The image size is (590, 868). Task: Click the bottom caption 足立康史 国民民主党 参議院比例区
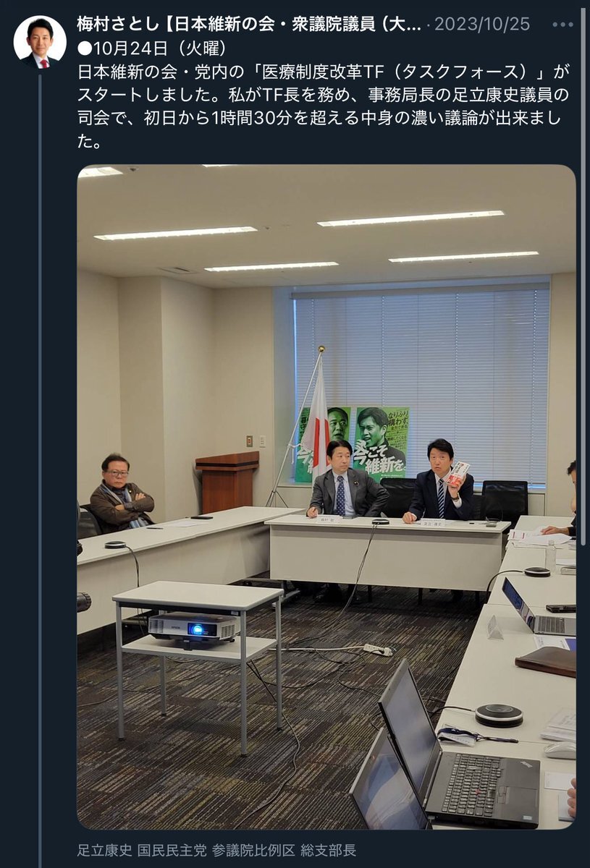pos(217,850)
